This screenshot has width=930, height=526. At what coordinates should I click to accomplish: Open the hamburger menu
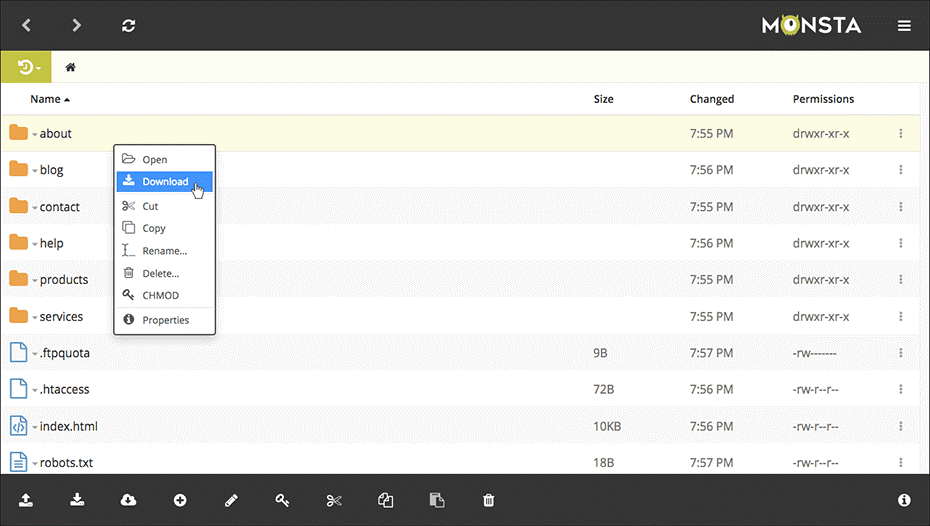(x=904, y=25)
